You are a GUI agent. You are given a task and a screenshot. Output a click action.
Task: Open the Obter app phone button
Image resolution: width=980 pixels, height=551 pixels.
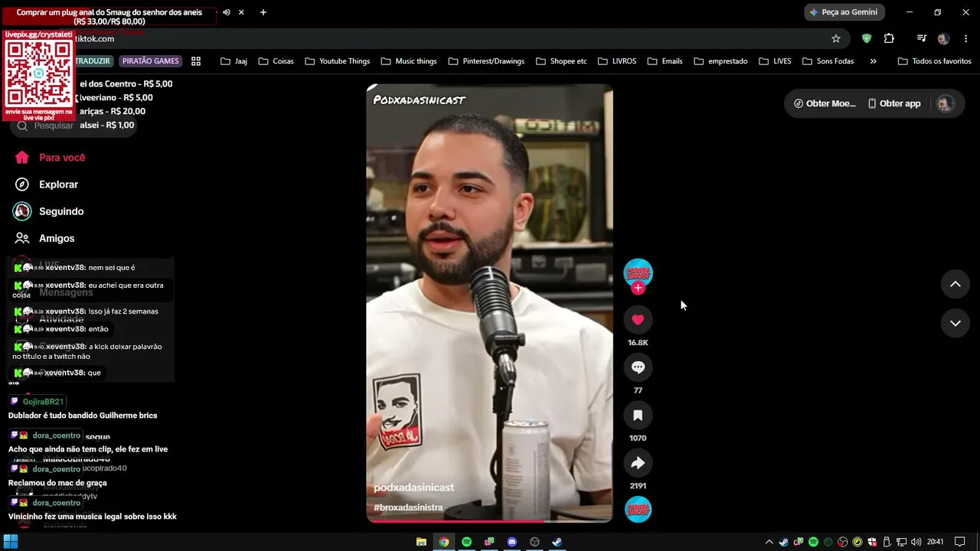(x=894, y=103)
